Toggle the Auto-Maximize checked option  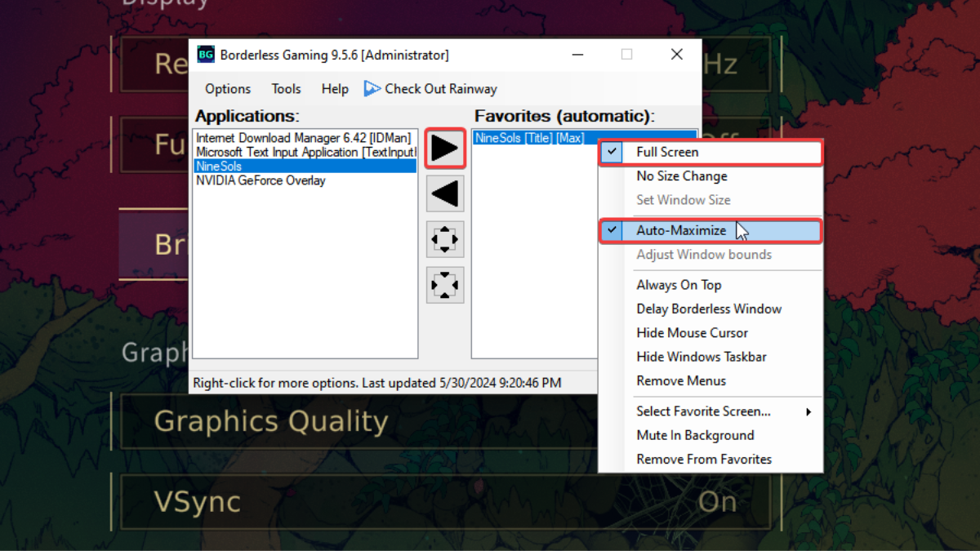coord(711,231)
